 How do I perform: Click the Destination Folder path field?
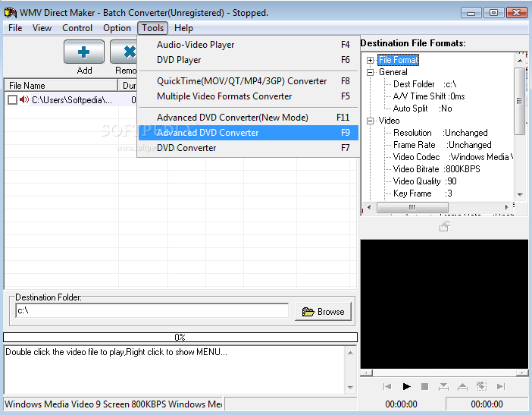(152, 311)
